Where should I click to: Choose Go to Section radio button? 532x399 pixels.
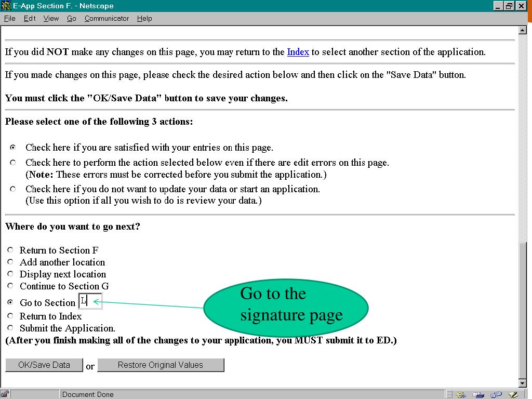[10, 302]
